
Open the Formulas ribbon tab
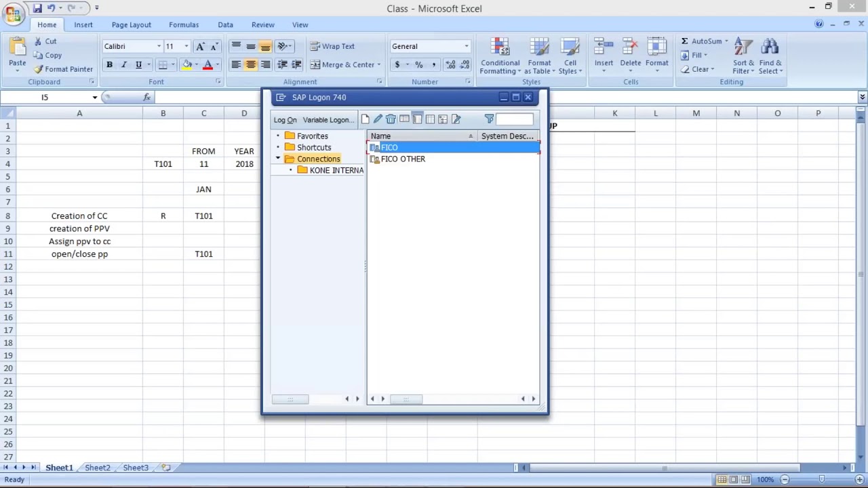tap(184, 24)
